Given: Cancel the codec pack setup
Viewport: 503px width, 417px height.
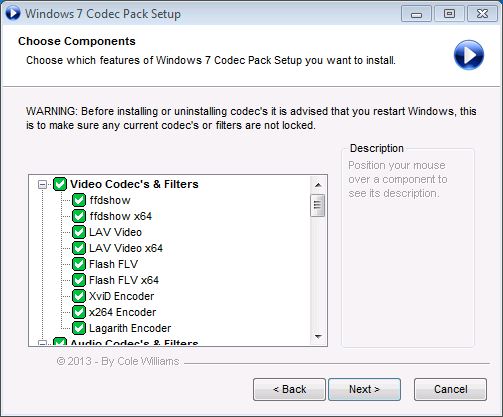Looking at the screenshot, I should click(450, 389).
